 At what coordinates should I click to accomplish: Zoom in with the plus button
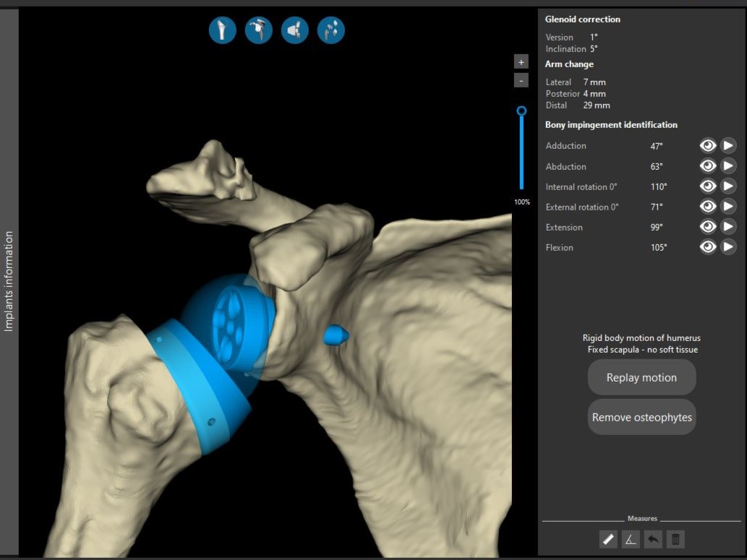(x=521, y=62)
